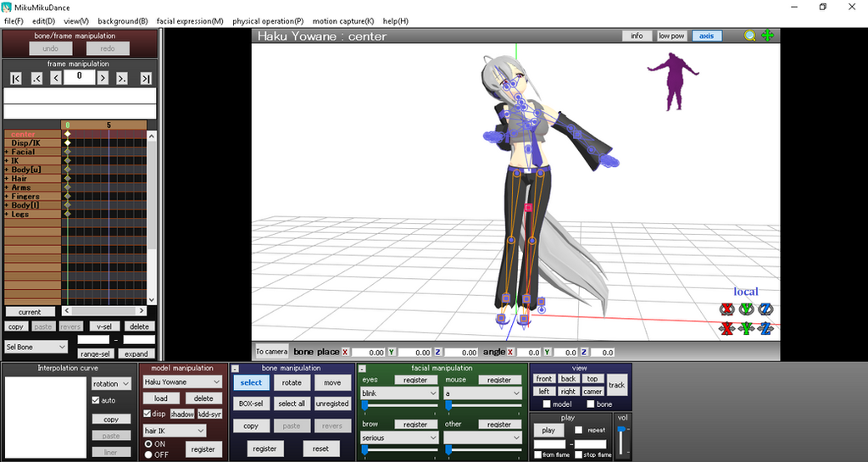Click the red X rotation axis icon

726,309
